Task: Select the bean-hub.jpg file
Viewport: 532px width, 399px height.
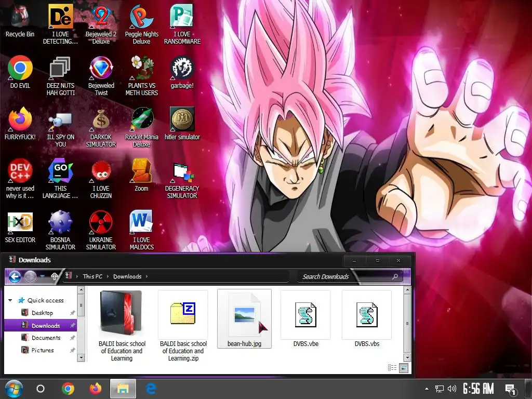Action: point(244,319)
